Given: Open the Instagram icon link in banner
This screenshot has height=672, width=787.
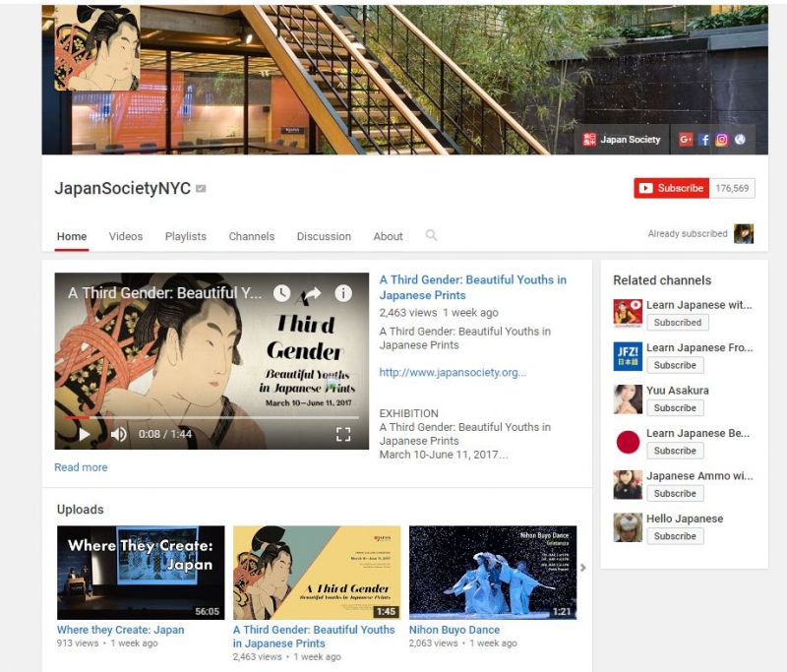Looking at the screenshot, I should tap(721, 140).
